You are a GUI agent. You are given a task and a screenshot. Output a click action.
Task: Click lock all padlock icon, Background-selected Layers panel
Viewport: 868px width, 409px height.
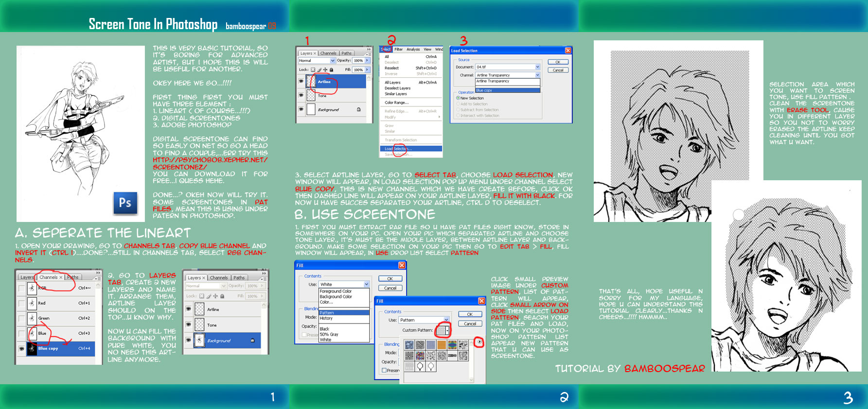tap(222, 296)
